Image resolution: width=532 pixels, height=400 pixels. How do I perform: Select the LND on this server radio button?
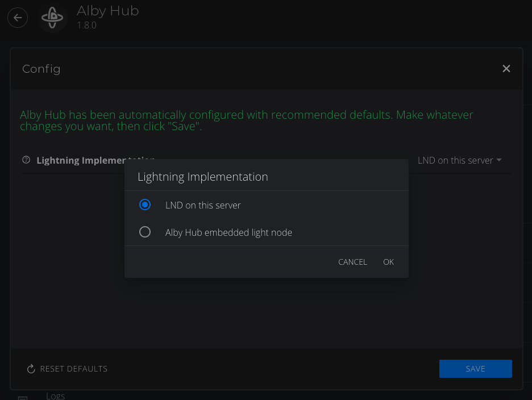(x=144, y=205)
